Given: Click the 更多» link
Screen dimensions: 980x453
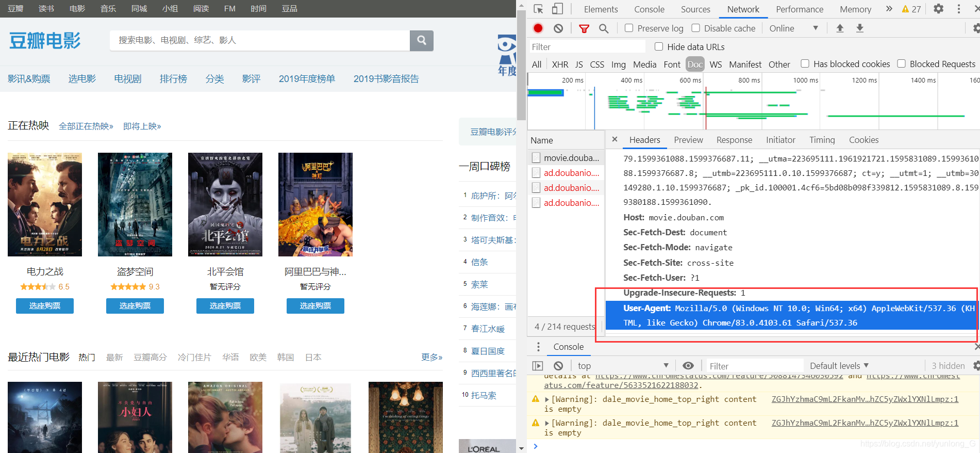Looking at the screenshot, I should pyautogui.click(x=432, y=357).
